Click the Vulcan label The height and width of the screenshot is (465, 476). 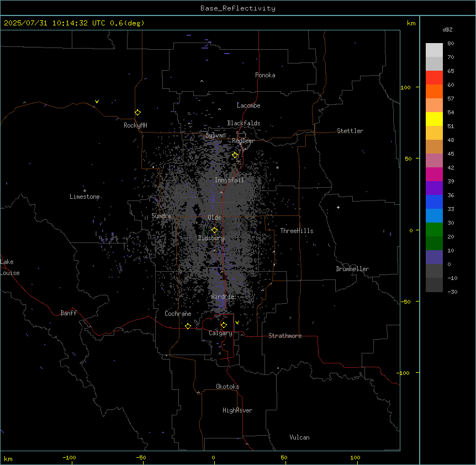(x=300, y=437)
